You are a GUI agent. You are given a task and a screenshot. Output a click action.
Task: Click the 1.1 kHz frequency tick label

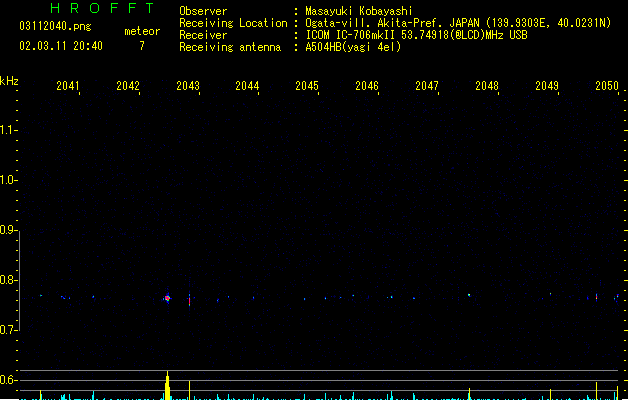tap(8, 130)
